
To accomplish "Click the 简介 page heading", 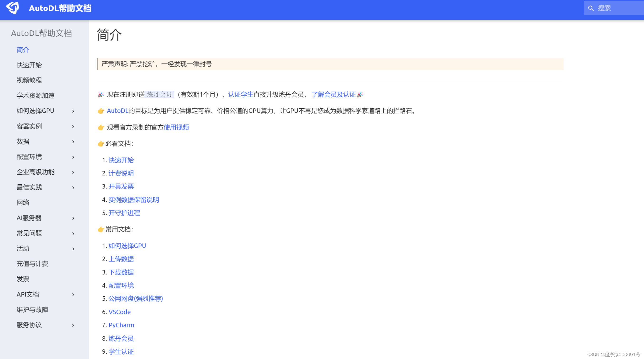I will 109,34.
